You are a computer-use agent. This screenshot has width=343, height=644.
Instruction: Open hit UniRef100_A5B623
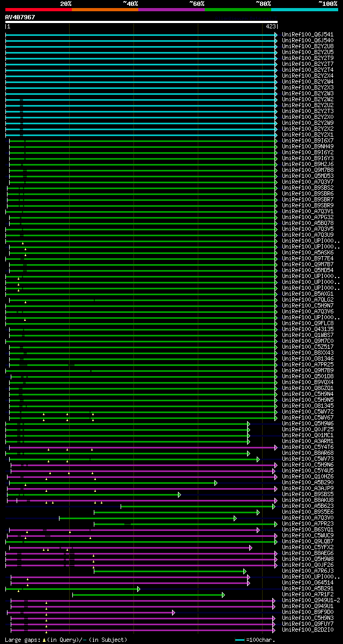click(308, 506)
